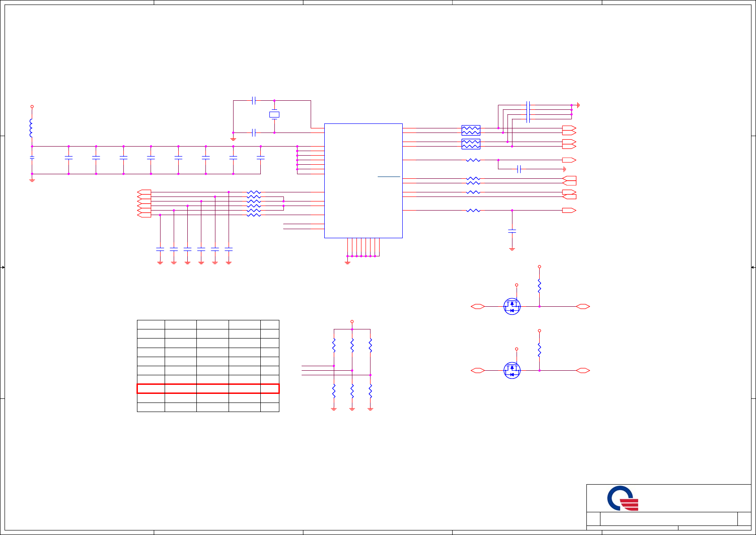
Task: Select the lower boxed resistor pack
Action: pos(471,144)
